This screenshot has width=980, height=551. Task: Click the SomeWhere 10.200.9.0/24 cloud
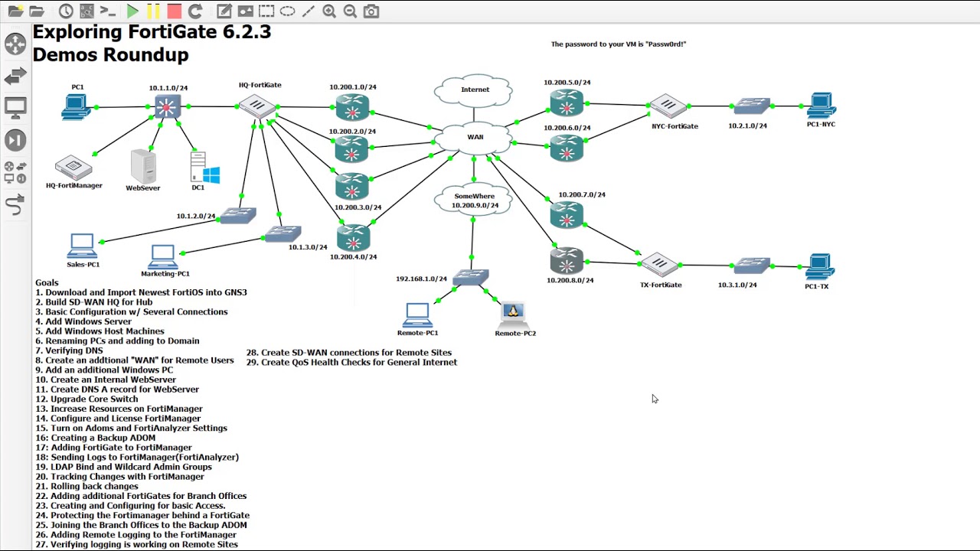[x=474, y=201]
